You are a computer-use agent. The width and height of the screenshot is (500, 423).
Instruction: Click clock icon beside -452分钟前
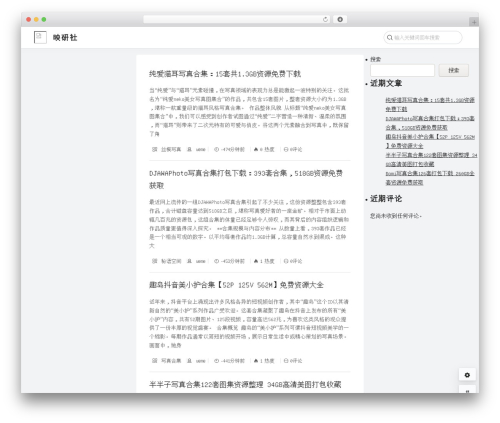(x=216, y=261)
